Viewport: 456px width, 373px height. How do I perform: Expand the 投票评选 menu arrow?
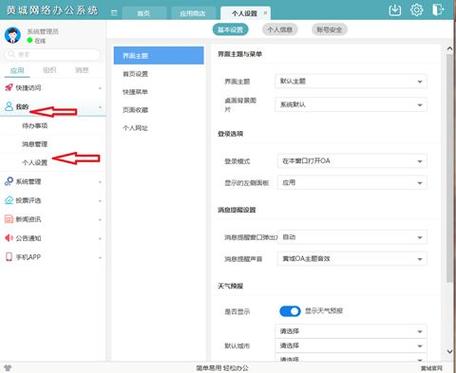coord(100,201)
